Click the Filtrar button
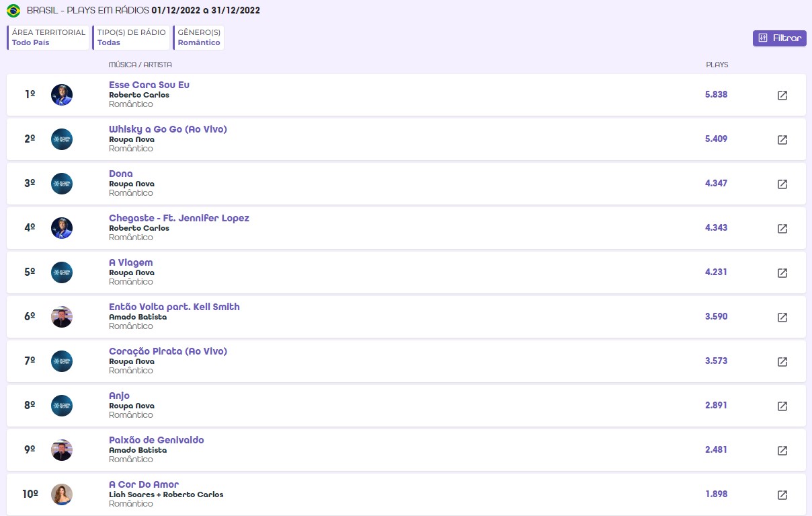 [779, 38]
